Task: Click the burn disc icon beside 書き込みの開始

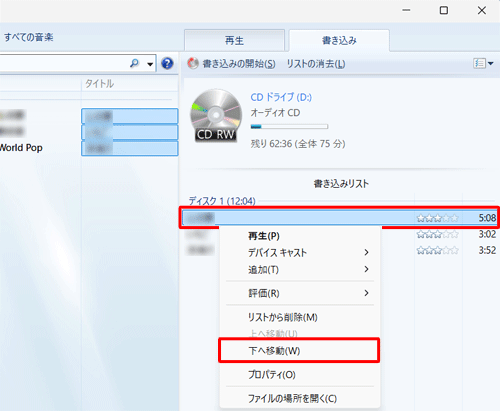Action: click(193, 63)
